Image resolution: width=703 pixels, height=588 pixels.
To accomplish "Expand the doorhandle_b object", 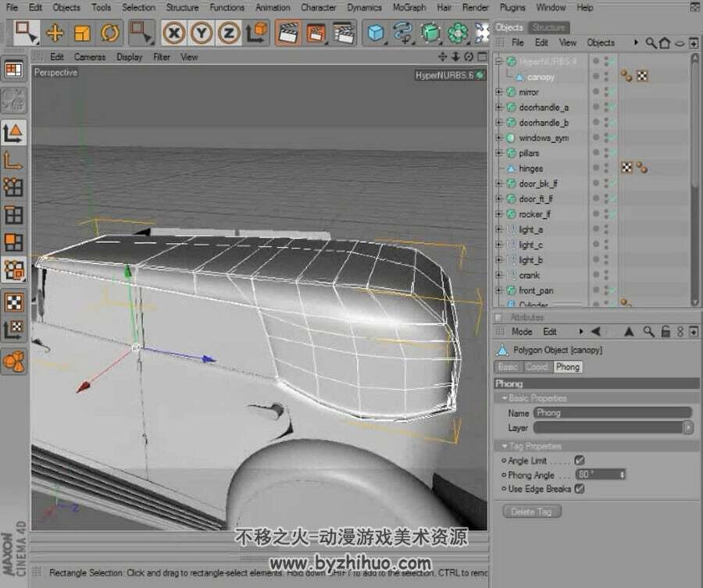I will tap(498, 123).
